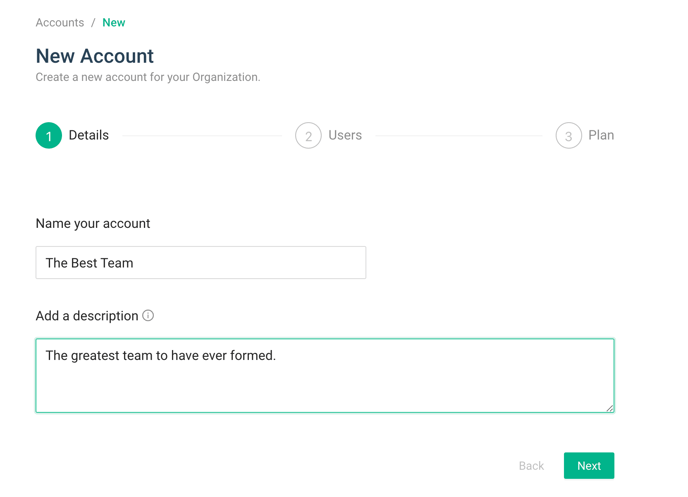Select the step 1 green circle

tap(49, 135)
